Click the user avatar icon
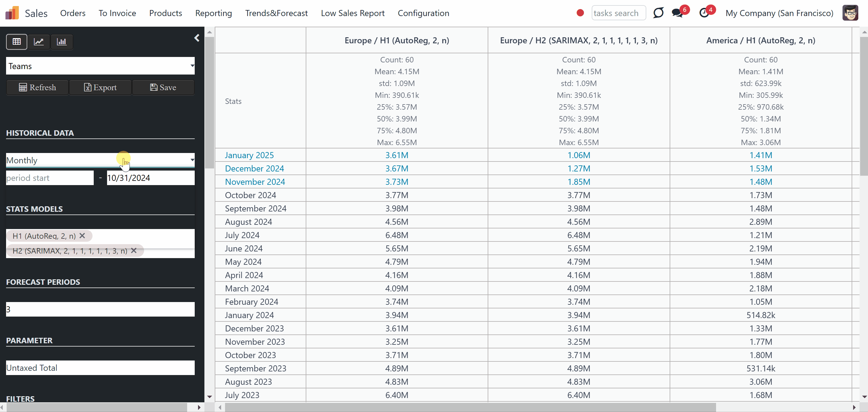This screenshot has width=868, height=412. click(x=850, y=13)
